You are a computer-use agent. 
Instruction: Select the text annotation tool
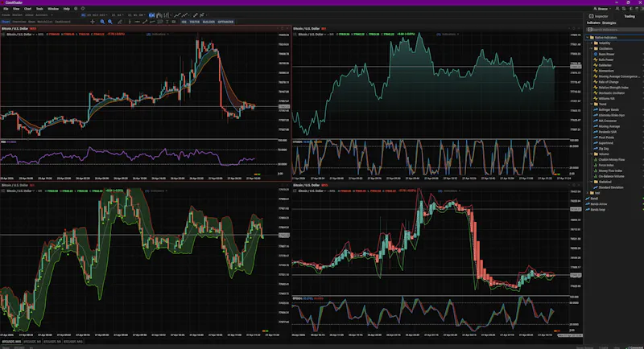(167, 22)
